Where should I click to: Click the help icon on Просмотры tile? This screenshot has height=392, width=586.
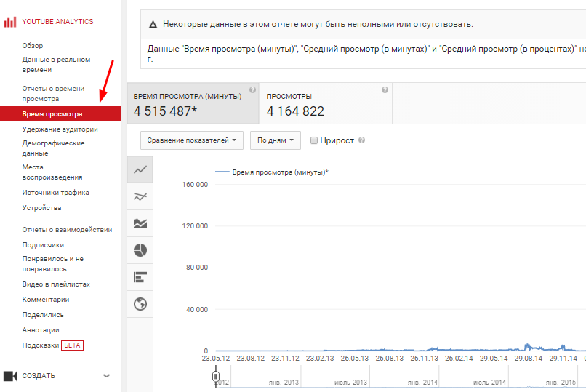[385, 89]
